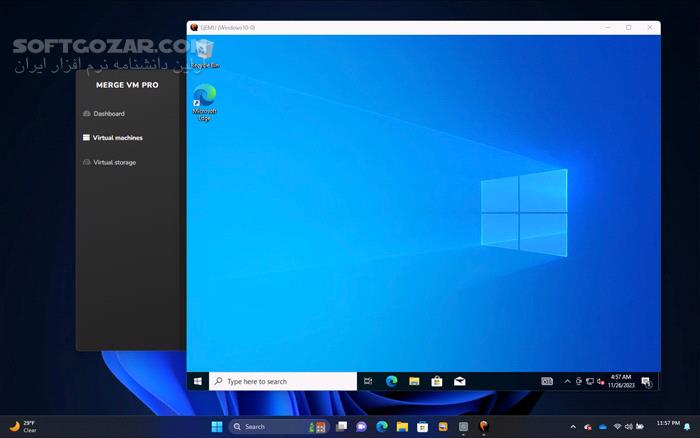Close the QEMU window
The height and width of the screenshot is (438, 700).
pos(650,28)
